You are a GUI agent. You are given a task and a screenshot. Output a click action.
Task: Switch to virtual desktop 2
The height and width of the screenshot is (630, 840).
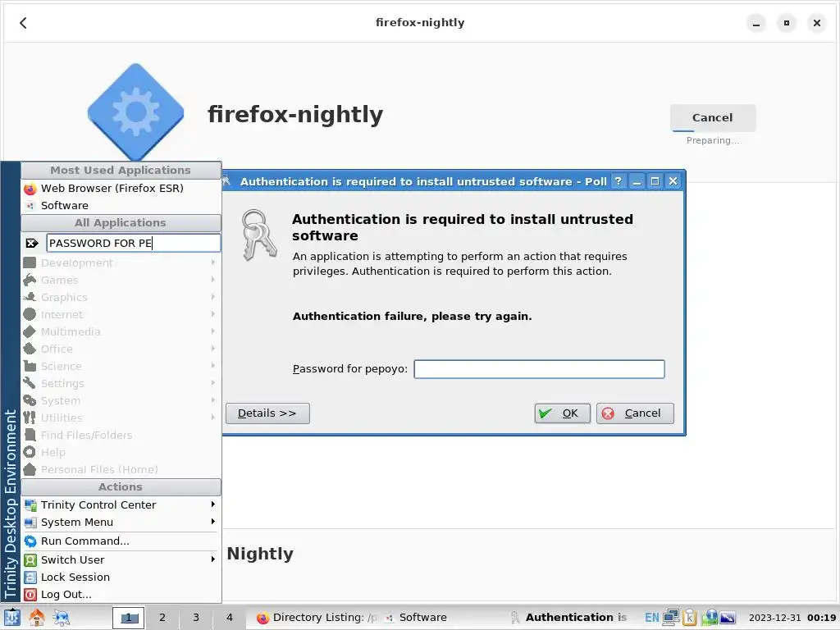pyautogui.click(x=162, y=618)
